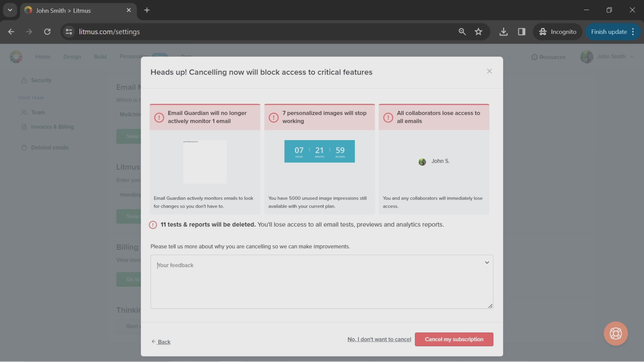Image resolution: width=644 pixels, height=362 pixels.
Task: Click the Deleted emails trash icon
Action: coord(24,148)
